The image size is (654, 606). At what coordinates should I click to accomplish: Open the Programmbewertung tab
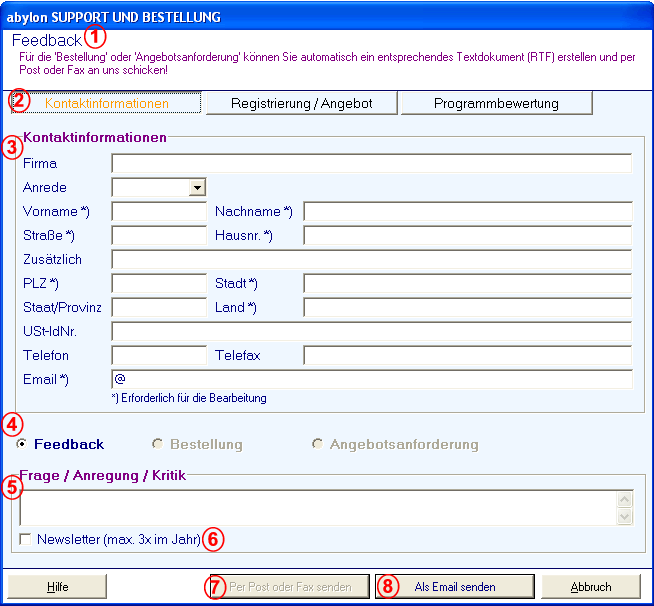pyautogui.click(x=496, y=103)
